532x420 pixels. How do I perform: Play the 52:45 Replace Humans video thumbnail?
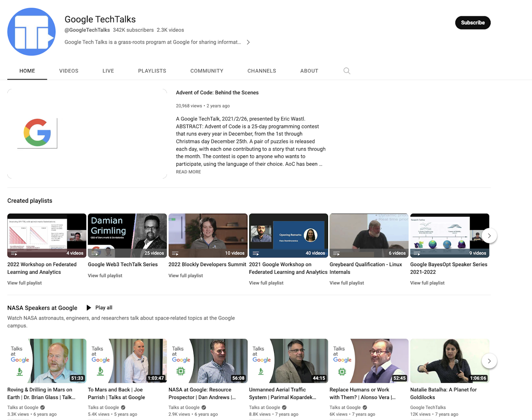coord(369,361)
